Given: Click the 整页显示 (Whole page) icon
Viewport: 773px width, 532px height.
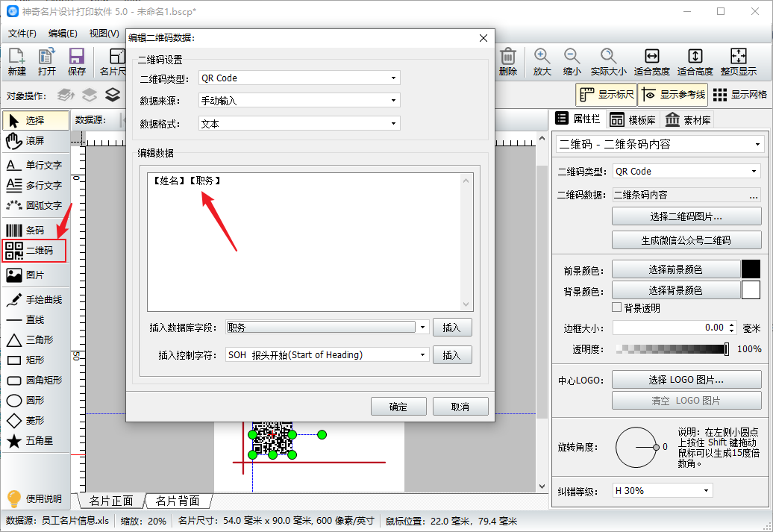Looking at the screenshot, I should [x=739, y=62].
